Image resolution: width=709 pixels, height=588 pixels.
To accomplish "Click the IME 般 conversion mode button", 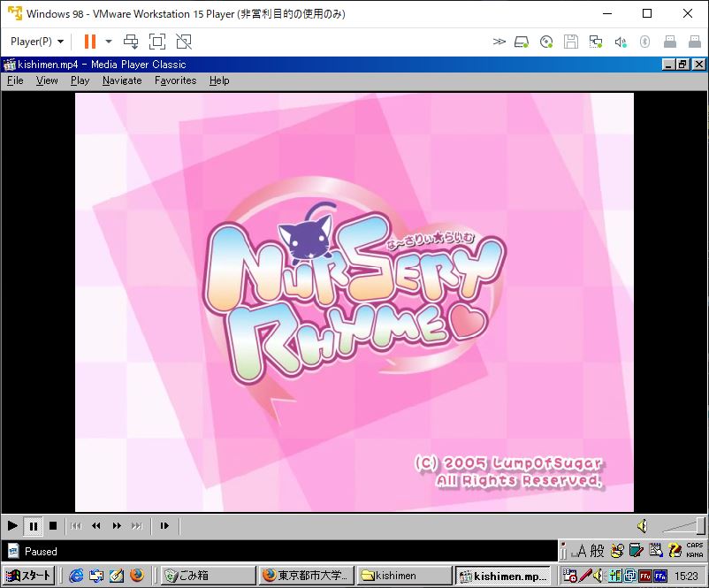I will (597, 551).
